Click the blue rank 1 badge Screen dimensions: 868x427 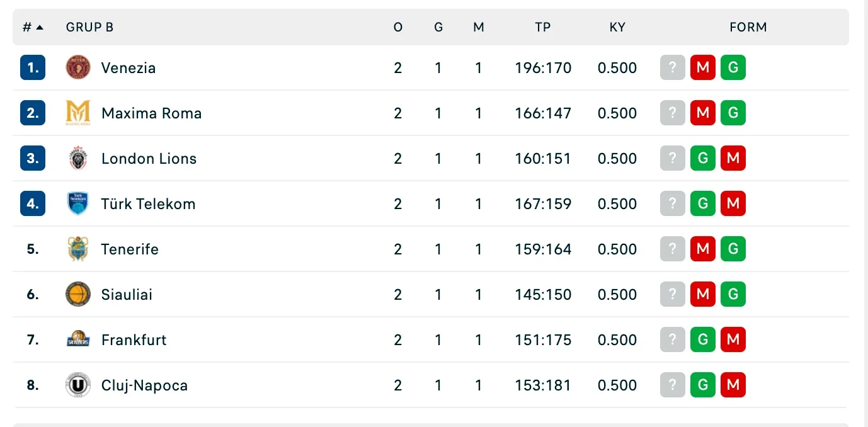[x=33, y=67]
